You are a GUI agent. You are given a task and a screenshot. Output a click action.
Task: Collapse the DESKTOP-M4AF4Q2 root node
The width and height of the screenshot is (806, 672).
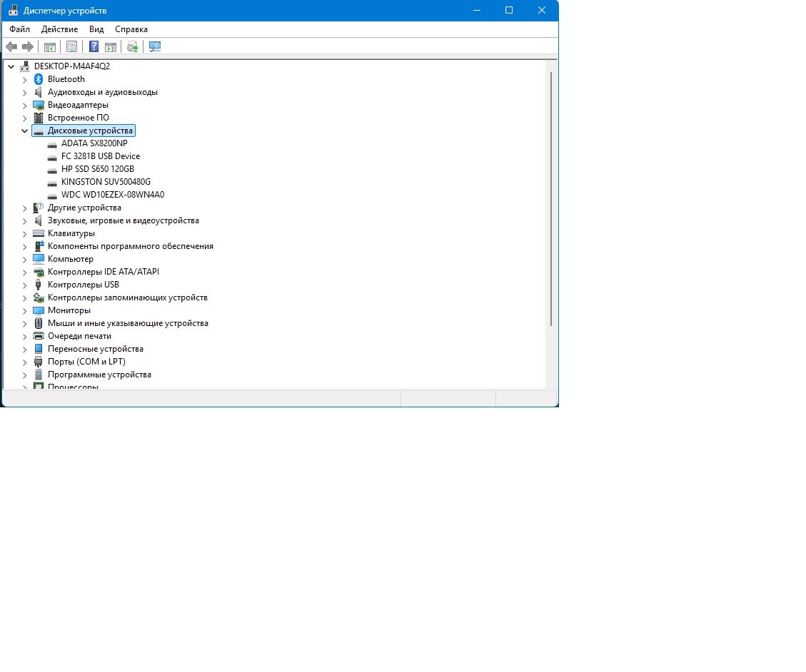pos(11,66)
